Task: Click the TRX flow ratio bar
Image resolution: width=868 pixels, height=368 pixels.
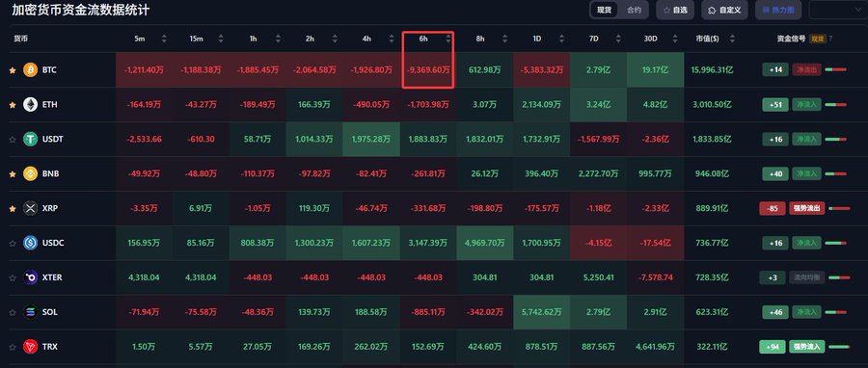Action: pyautogui.click(x=839, y=347)
